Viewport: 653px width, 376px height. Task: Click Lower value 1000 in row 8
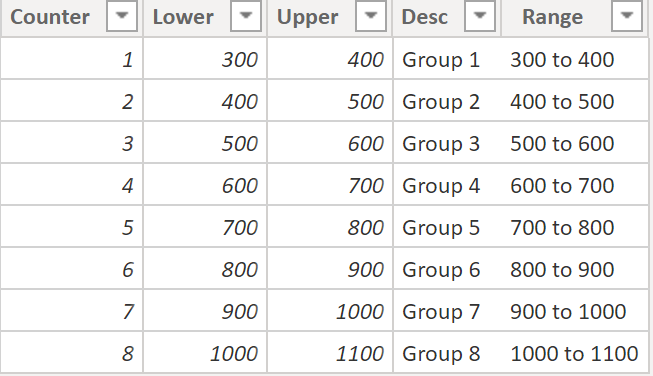pyautogui.click(x=205, y=353)
